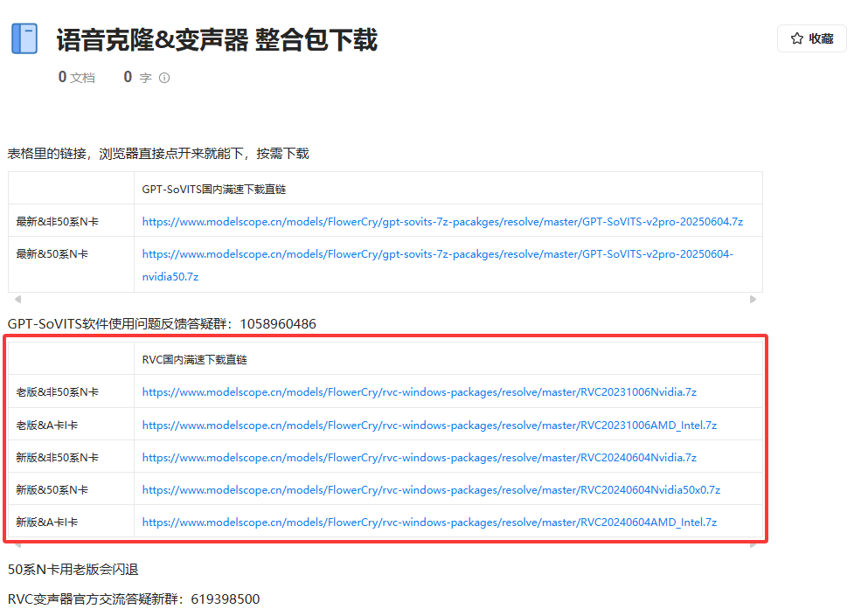Click the star 收藏 favorite button
The width and height of the screenshot is (868, 616).
811,38
